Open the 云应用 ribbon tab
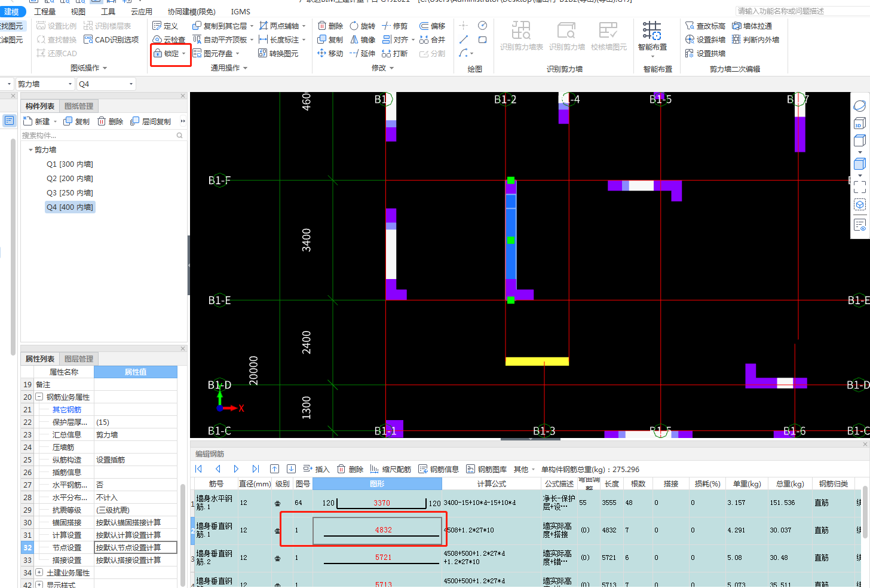 142,11
